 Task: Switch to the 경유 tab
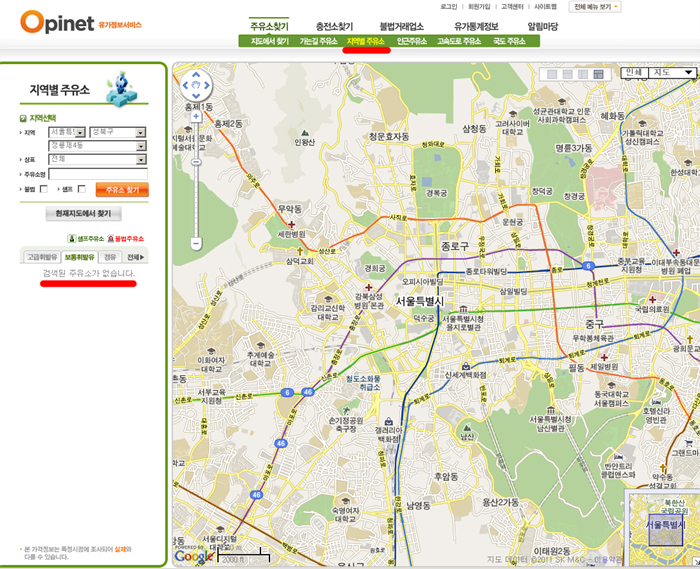click(110, 257)
